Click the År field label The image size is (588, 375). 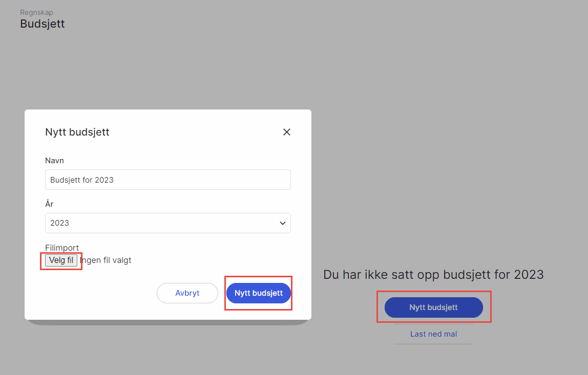(x=49, y=204)
